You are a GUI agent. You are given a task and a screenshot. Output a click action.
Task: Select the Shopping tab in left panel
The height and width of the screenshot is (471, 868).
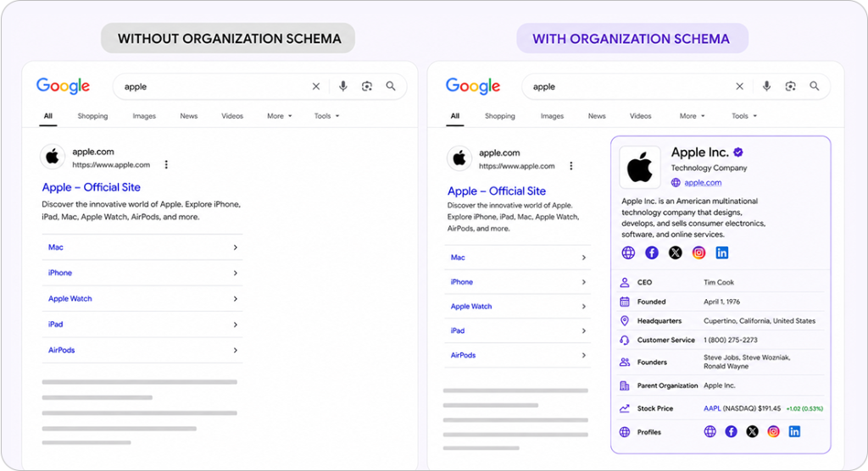(x=92, y=116)
